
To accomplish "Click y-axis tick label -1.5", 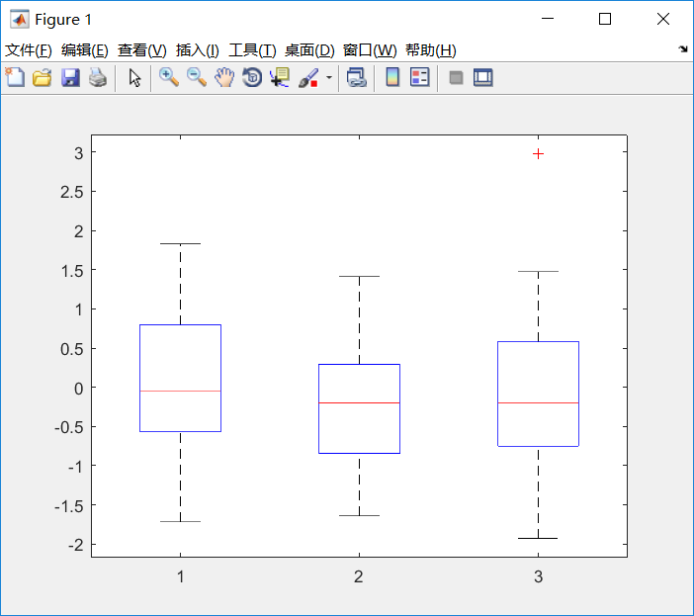I will (69, 506).
